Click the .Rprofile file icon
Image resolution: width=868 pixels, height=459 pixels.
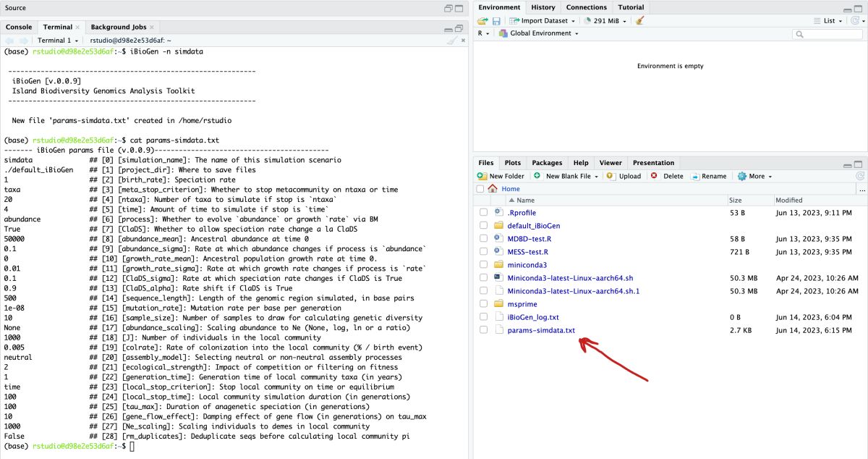[498, 212]
